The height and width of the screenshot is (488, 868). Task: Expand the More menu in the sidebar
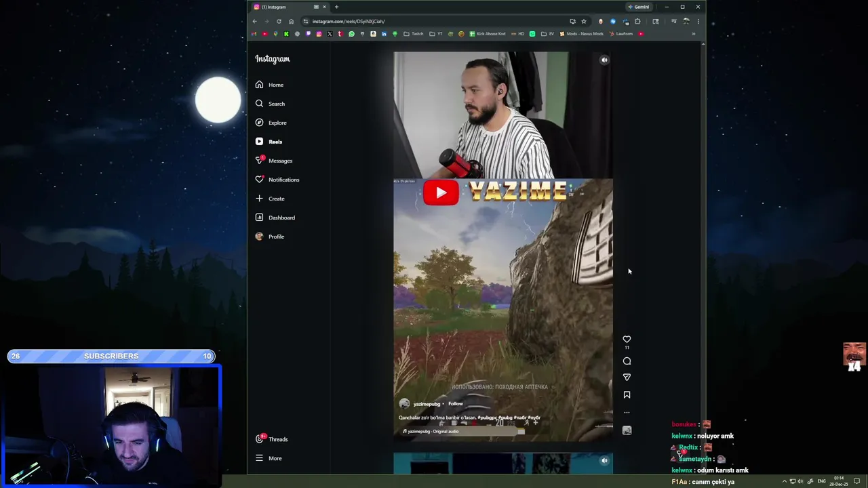tap(269, 458)
